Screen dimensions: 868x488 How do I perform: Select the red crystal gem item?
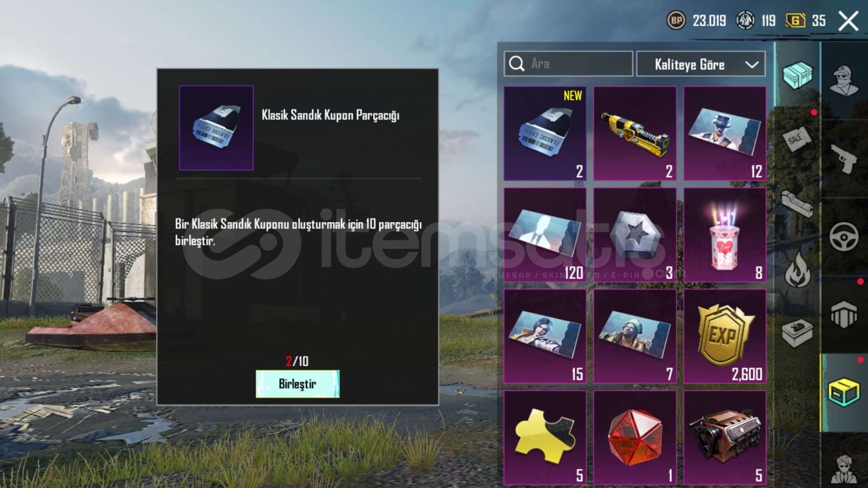635,437
